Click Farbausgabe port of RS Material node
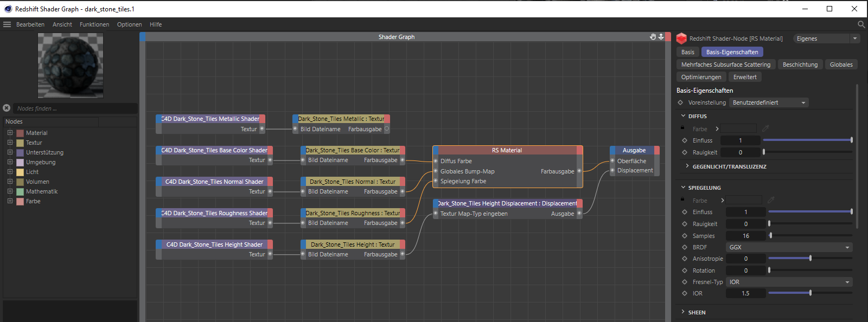868x322 pixels. [x=579, y=171]
